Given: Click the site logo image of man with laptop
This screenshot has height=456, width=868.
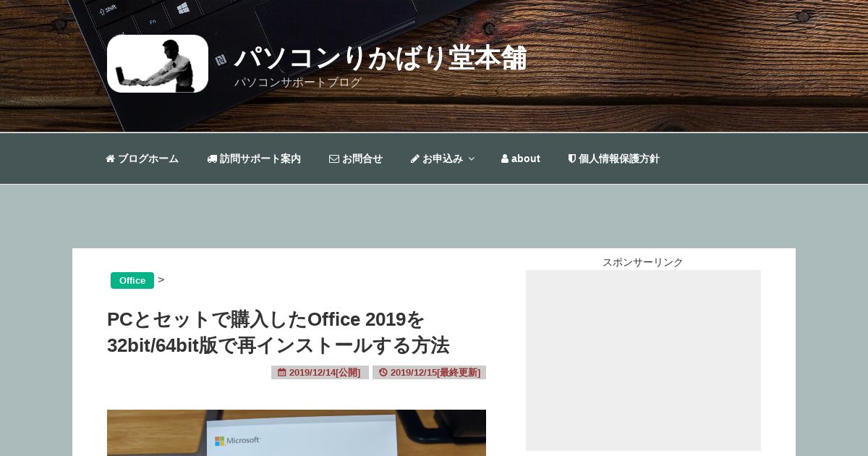Looking at the screenshot, I should click(x=158, y=64).
